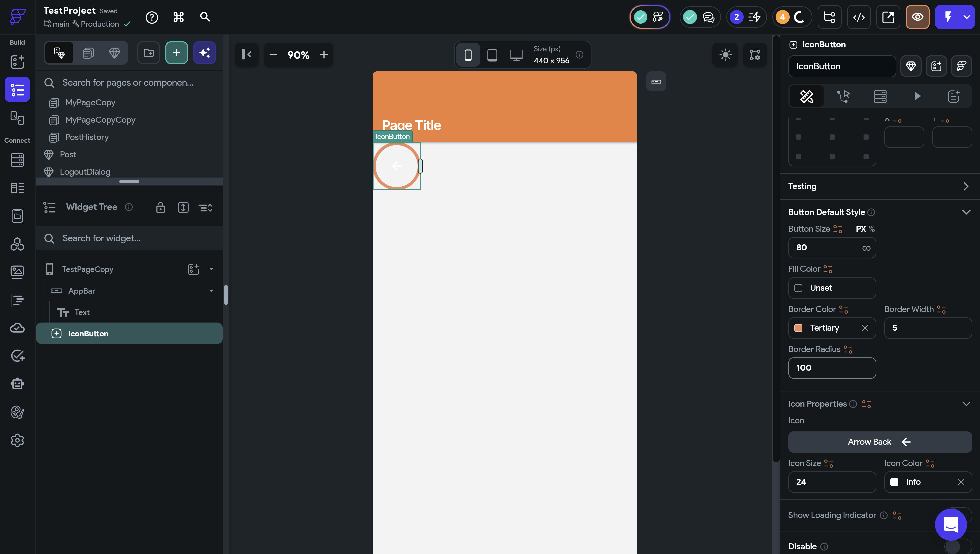Expand the Testing section
This screenshot has height=554, width=980.
pyautogui.click(x=966, y=186)
